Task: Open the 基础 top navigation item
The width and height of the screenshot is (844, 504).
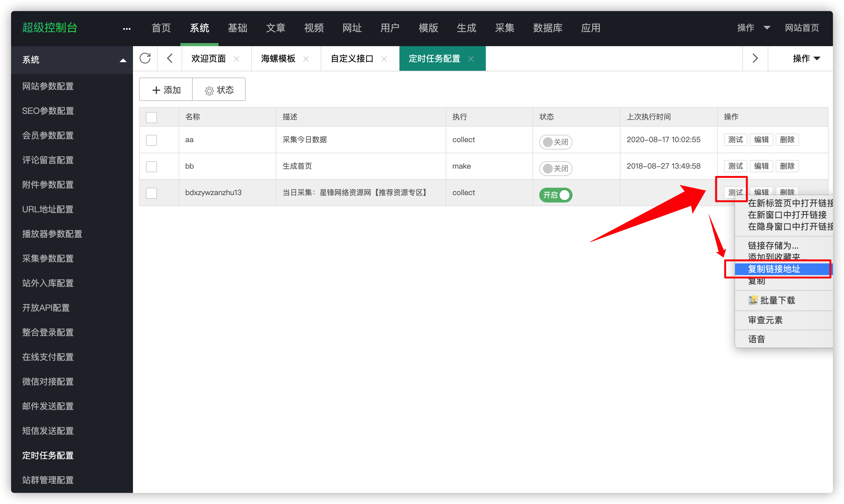Action: pyautogui.click(x=237, y=28)
